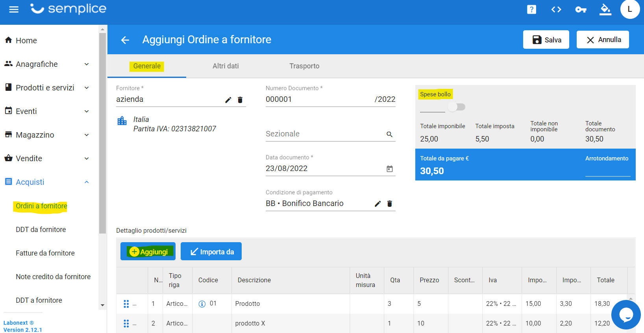Viewport: 644px width, 333px height.
Task: Click drag handle of row 1 Prodotto
Action: 126,304
